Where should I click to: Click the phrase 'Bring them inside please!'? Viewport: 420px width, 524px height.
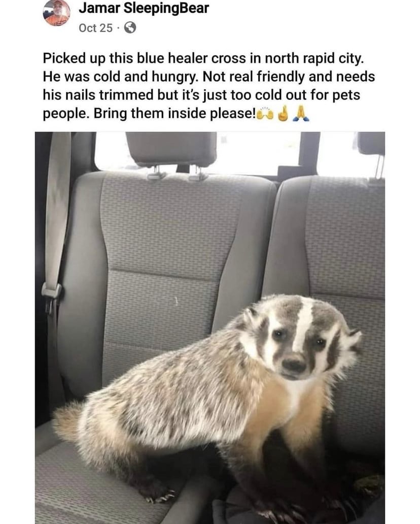pos(174,114)
